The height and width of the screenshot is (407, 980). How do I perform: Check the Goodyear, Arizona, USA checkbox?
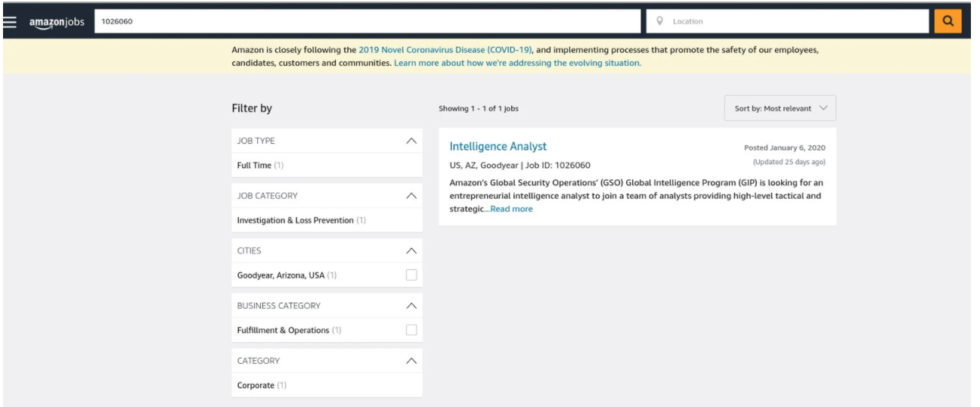point(411,275)
